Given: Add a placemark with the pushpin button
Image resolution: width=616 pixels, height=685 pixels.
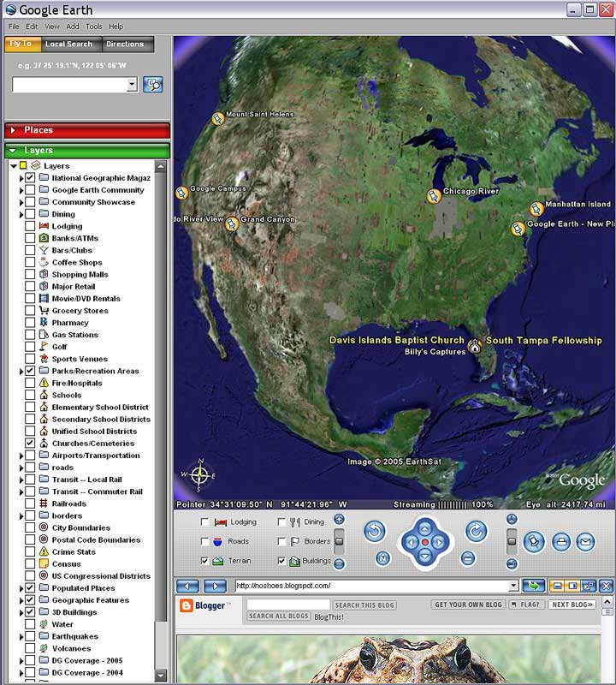Looking at the screenshot, I should pyautogui.click(x=534, y=542).
